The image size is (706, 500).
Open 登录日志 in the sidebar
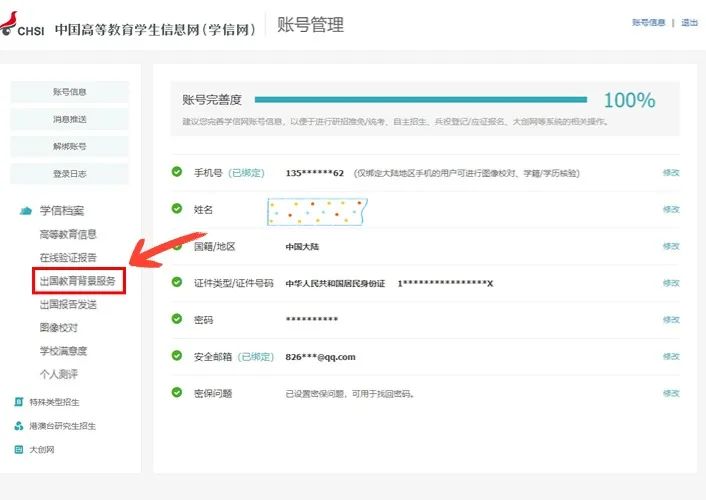pos(69,174)
